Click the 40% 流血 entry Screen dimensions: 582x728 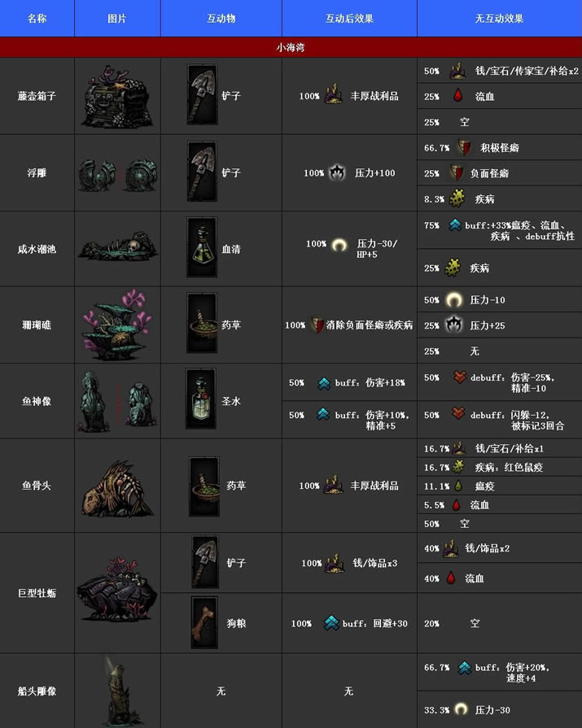(499, 578)
